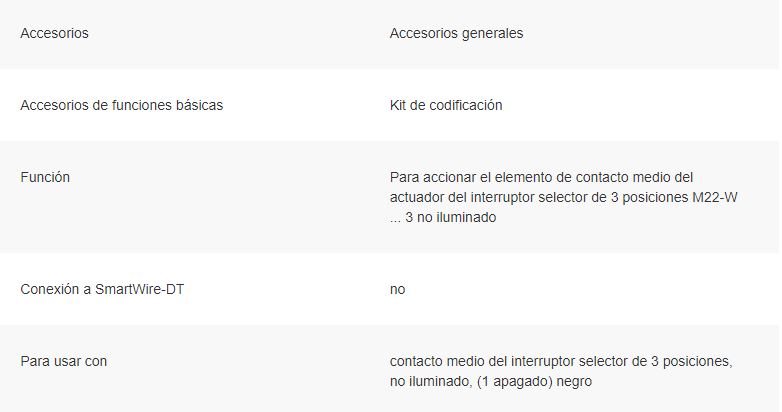Click the '... 3 no iluminado' text line

(443, 217)
